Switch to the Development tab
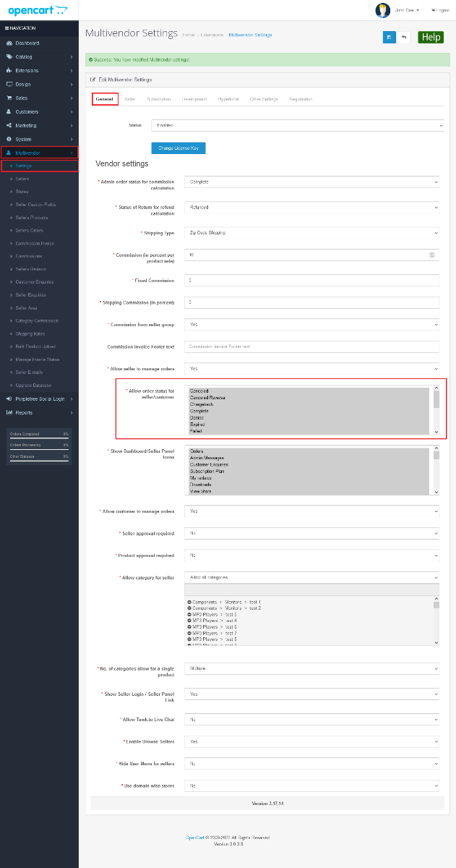The height and width of the screenshot is (868, 456). (194, 99)
